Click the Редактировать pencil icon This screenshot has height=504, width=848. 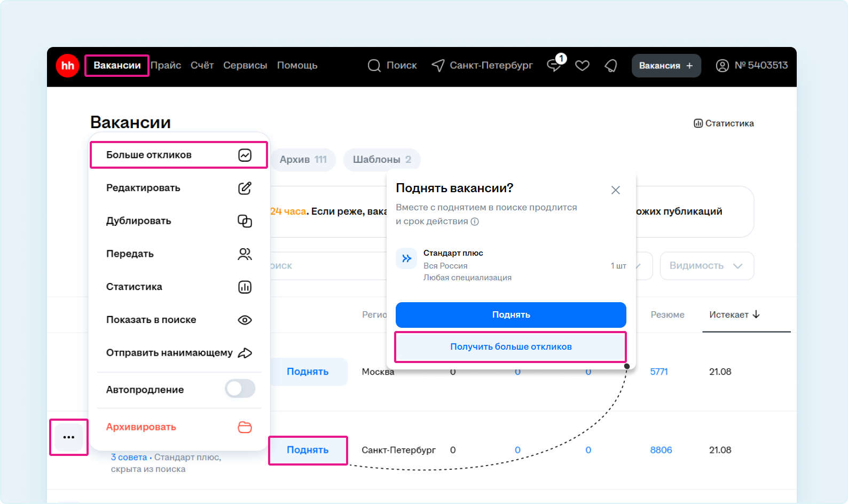pos(245,188)
